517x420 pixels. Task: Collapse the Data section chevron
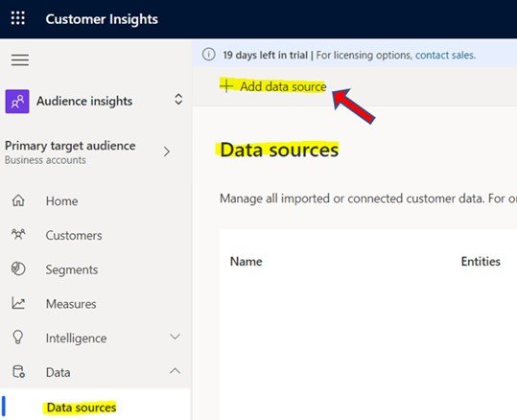point(175,371)
